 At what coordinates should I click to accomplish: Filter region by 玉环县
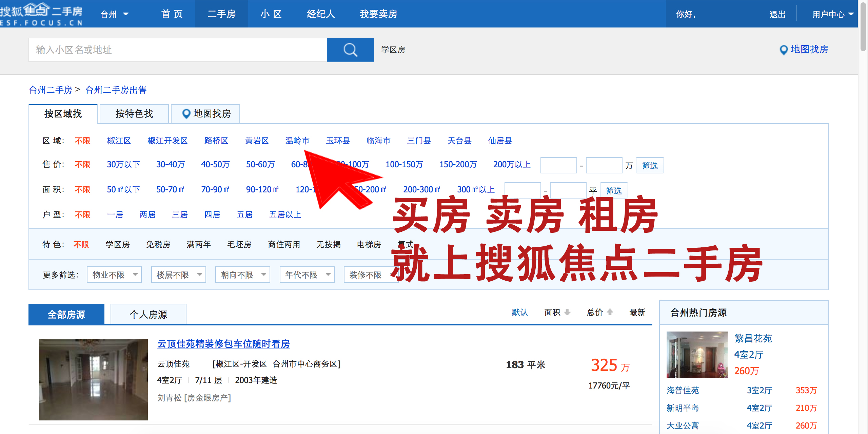[338, 140]
